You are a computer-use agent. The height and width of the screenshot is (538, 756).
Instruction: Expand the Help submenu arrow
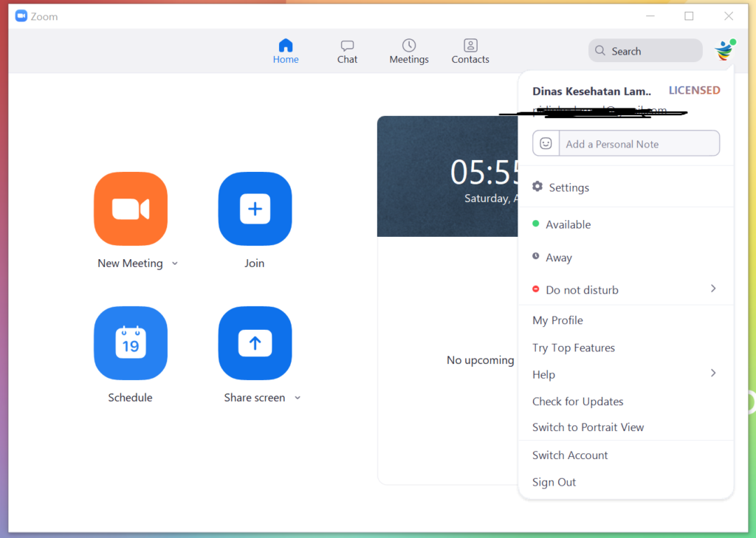[x=713, y=373]
